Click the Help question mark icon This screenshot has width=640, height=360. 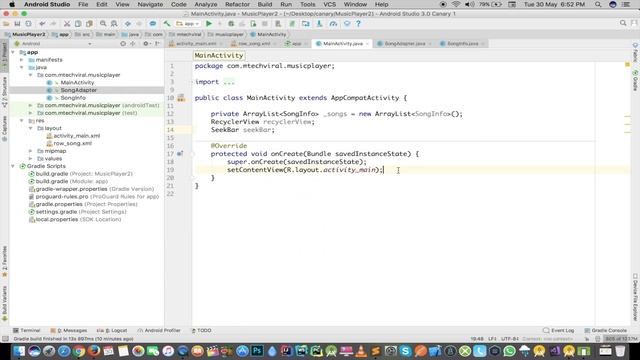(x=358, y=24)
